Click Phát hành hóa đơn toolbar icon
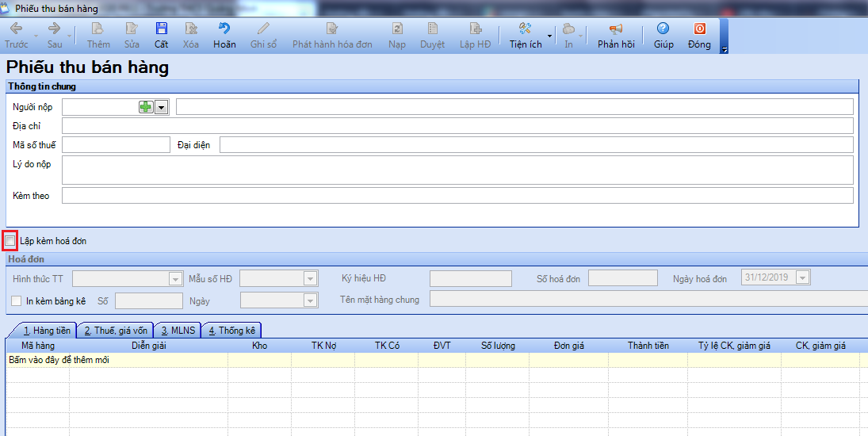This screenshot has width=868, height=436. pos(332,35)
